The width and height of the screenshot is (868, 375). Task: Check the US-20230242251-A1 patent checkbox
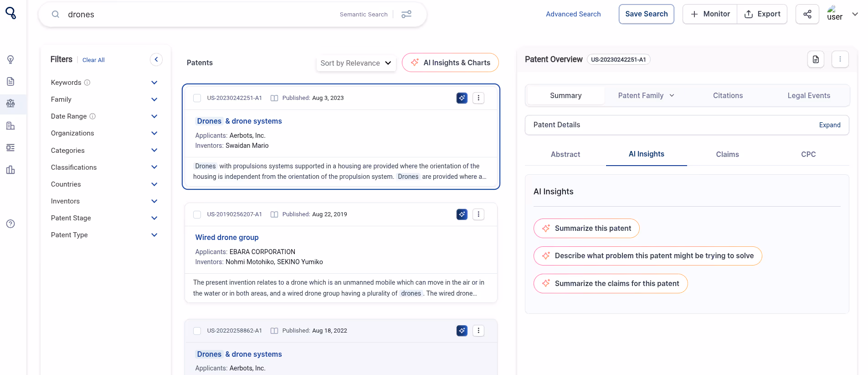[197, 98]
